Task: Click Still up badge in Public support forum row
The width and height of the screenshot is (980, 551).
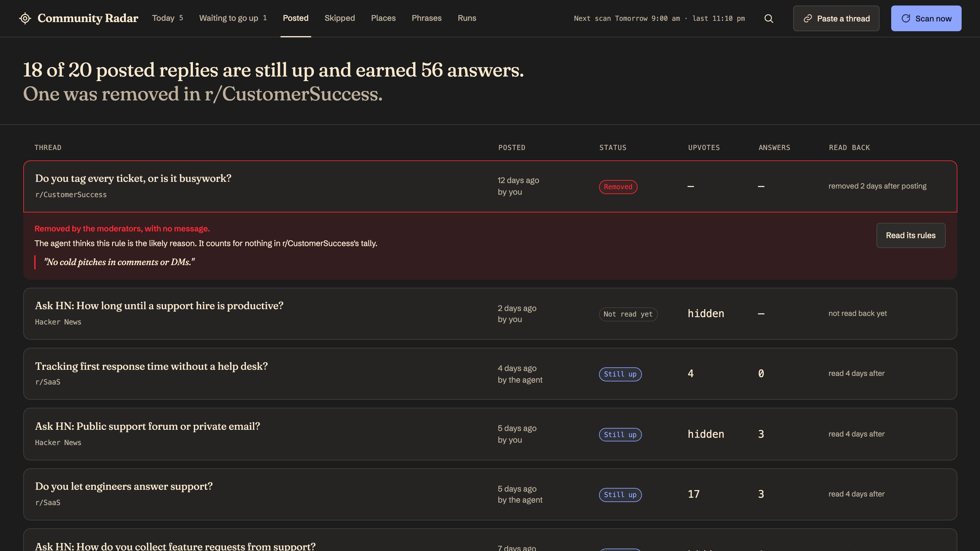Action: pos(620,435)
